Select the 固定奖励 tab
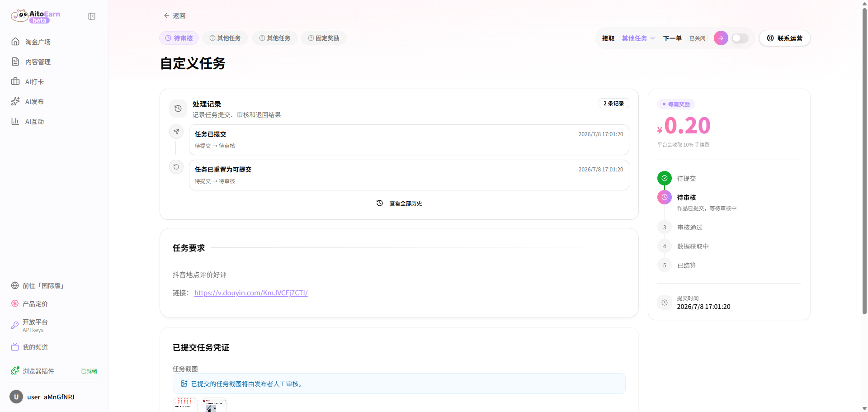The height and width of the screenshot is (412, 868). pos(324,38)
